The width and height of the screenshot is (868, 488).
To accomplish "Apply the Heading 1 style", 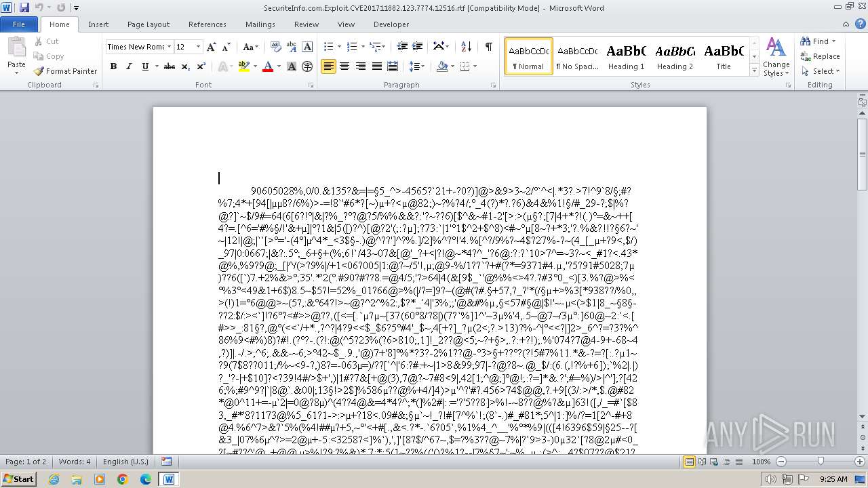I will coord(626,56).
